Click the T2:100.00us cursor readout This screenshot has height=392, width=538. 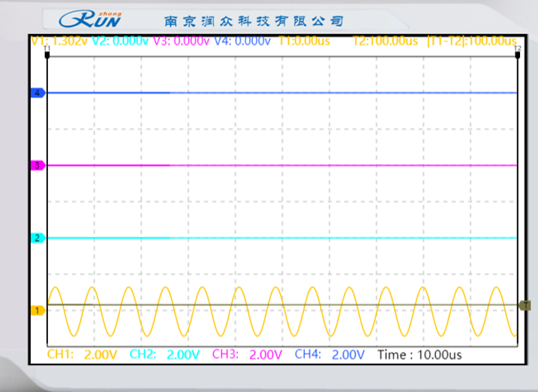coord(384,40)
